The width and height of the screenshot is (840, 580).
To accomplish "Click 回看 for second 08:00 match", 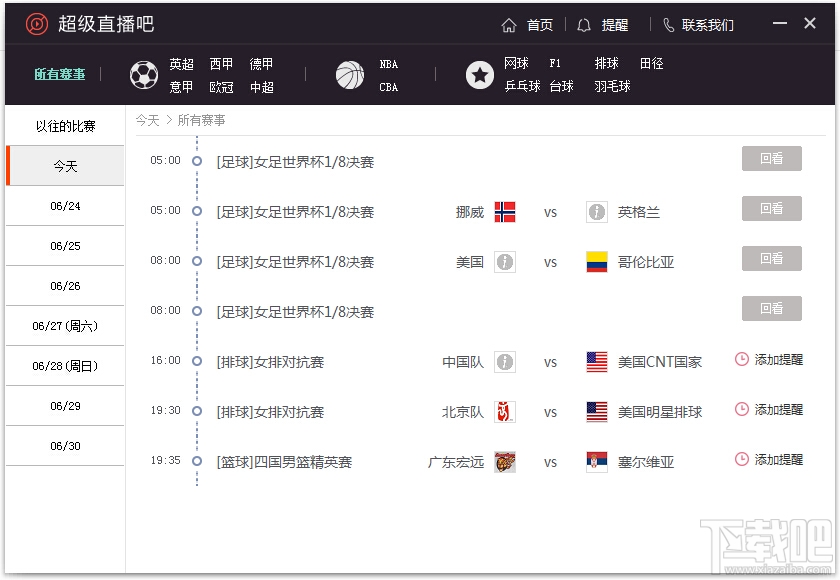I will click(x=771, y=308).
